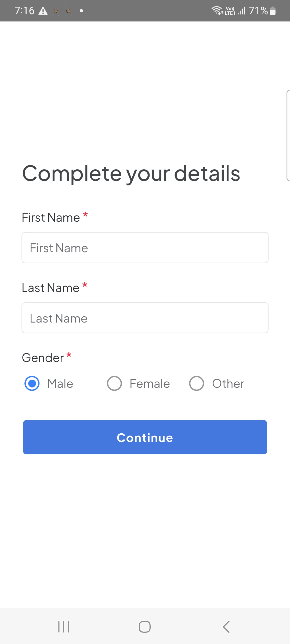
Task: Tap the edge panel handle on the right side
Action: point(288,136)
